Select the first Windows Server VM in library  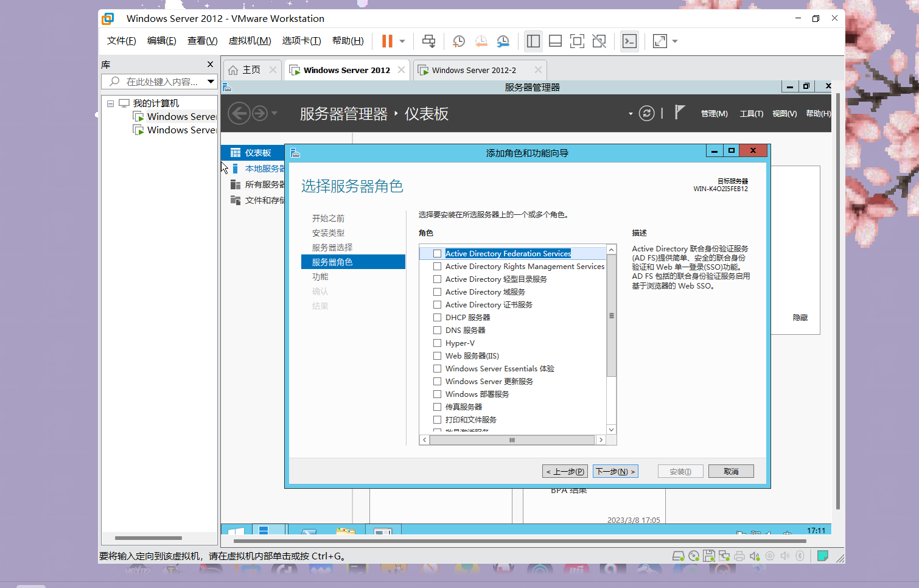175,116
